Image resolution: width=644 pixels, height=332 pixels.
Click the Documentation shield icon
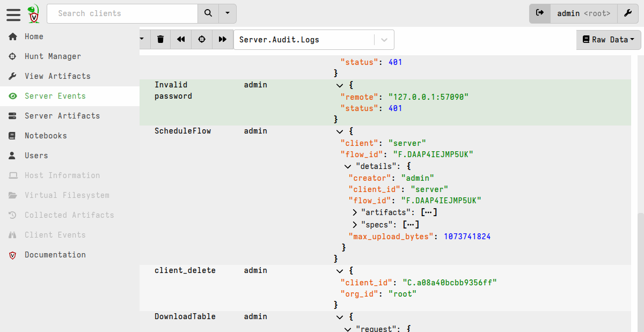coord(13,255)
